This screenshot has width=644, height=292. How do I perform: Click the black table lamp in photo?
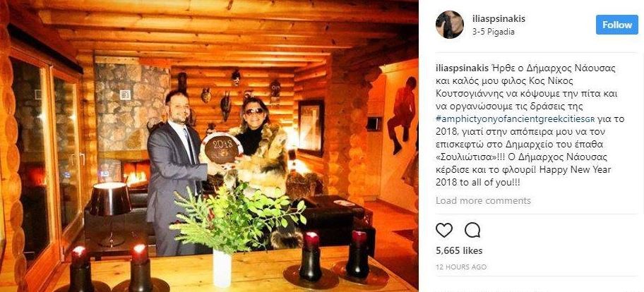click(x=110, y=213)
